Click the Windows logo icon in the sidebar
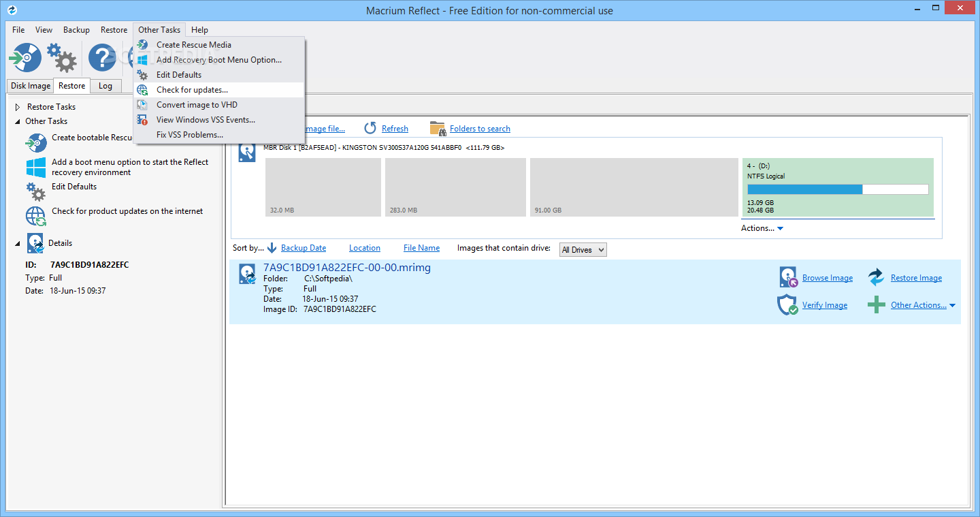980x517 pixels. coord(36,168)
